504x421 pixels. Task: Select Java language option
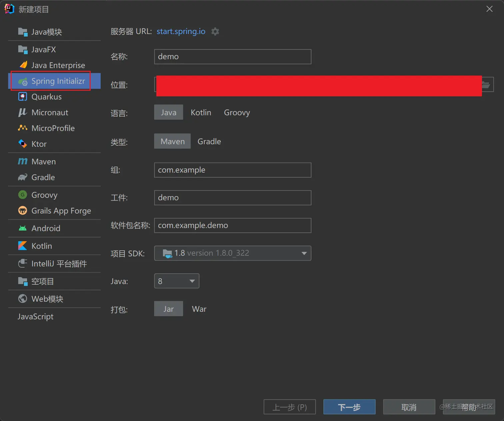pos(169,112)
